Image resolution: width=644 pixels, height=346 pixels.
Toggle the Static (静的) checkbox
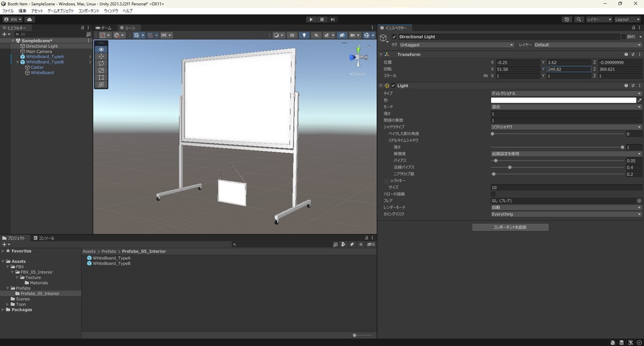click(x=623, y=36)
